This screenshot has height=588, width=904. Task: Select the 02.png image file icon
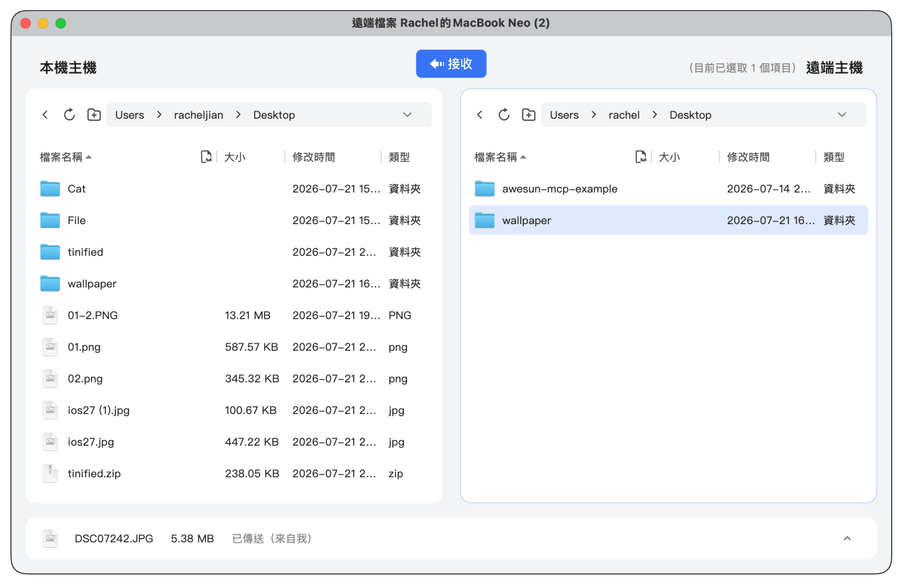click(50, 378)
